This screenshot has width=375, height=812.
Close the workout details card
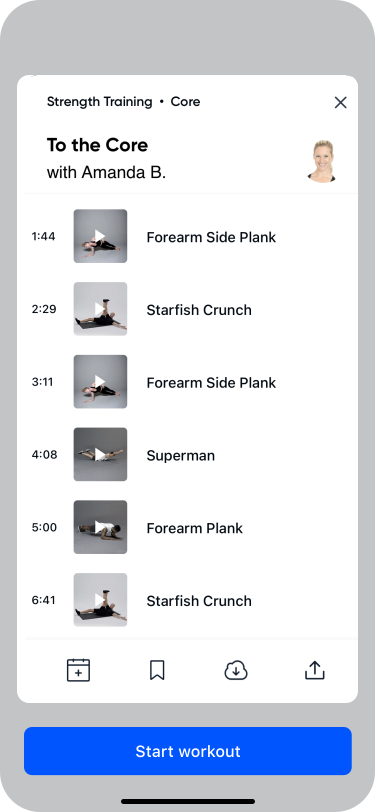(340, 103)
